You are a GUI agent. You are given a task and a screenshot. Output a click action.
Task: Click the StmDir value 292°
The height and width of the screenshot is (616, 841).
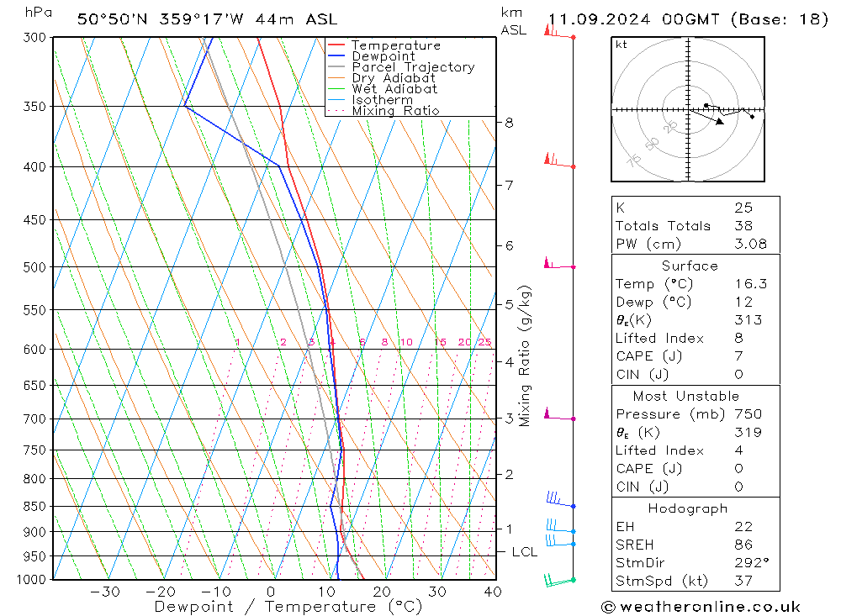click(752, 562)
